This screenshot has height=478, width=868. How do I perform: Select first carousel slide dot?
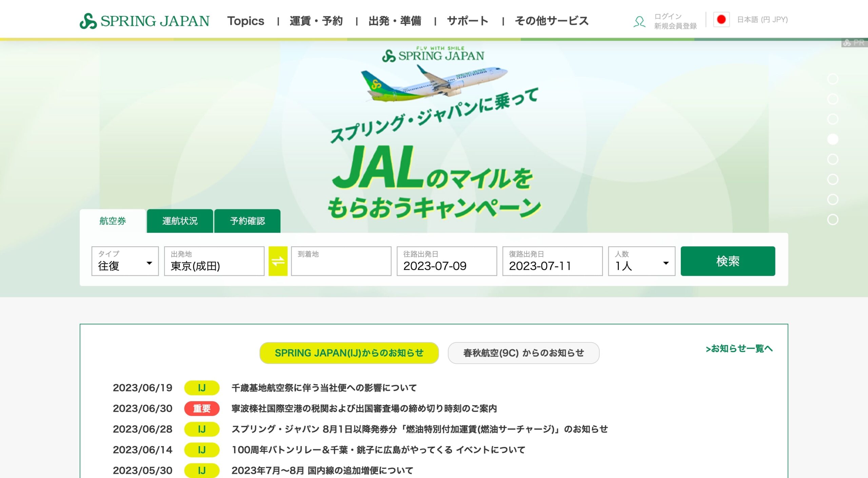coord(833,79)
